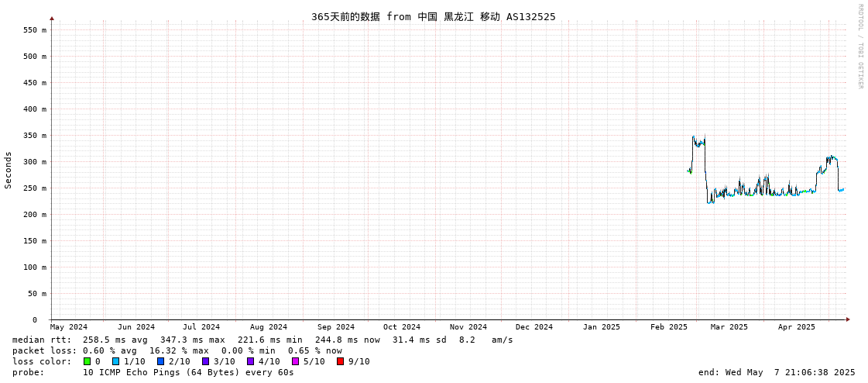Click the '221.6 ms min' value
This screenshot has height=383, width=868.
pos(271,340)
